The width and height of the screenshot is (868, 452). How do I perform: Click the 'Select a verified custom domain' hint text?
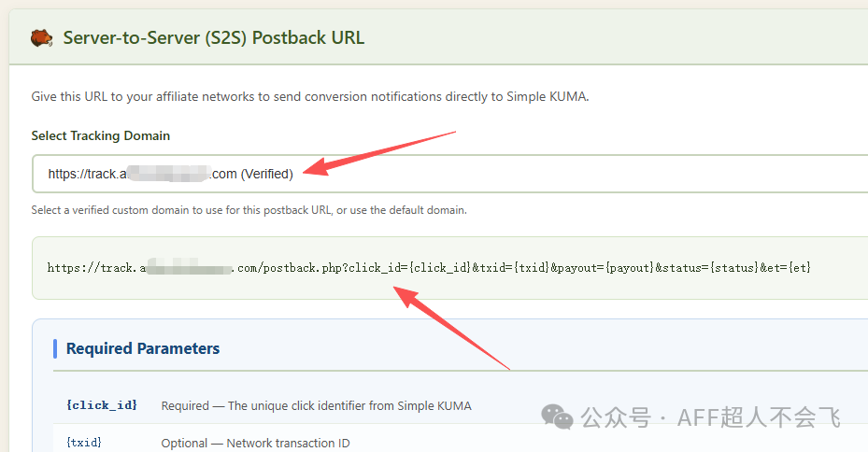[249, 210]
